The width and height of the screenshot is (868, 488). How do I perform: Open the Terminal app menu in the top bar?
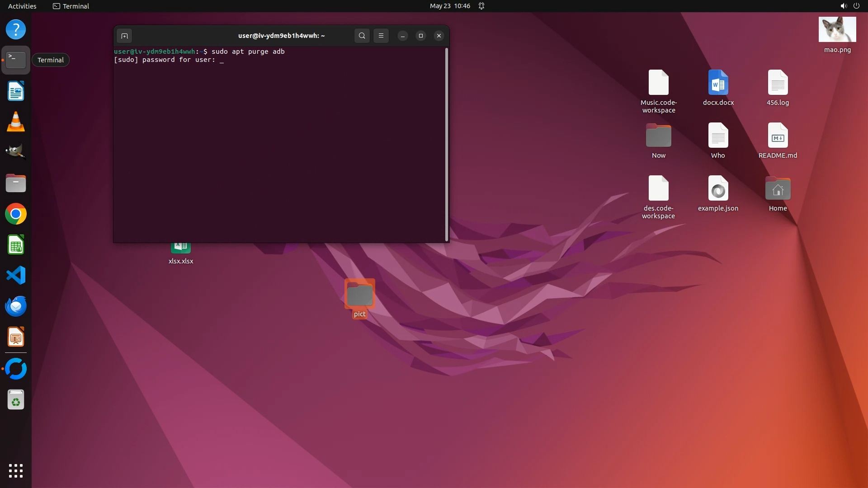71,6
